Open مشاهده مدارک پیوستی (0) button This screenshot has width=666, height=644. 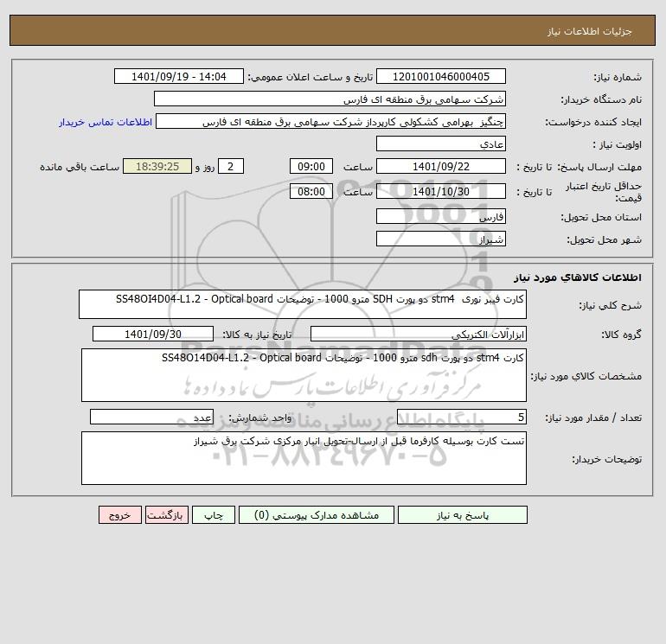317,515
